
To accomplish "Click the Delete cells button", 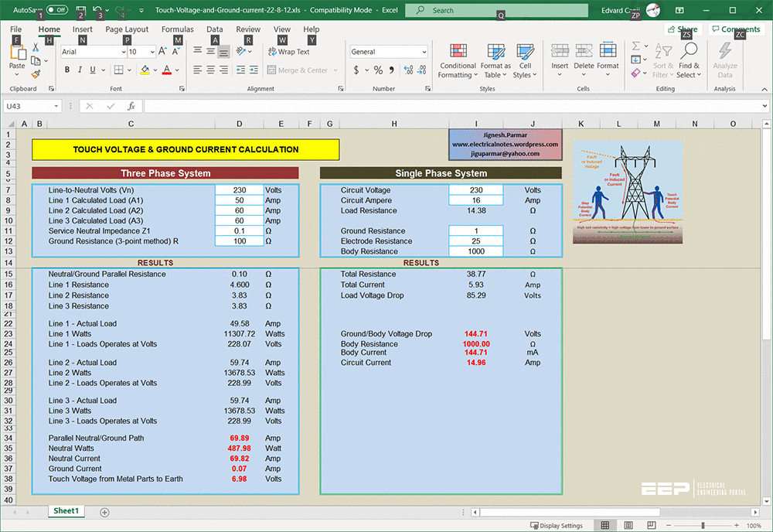I will (584, 60).
